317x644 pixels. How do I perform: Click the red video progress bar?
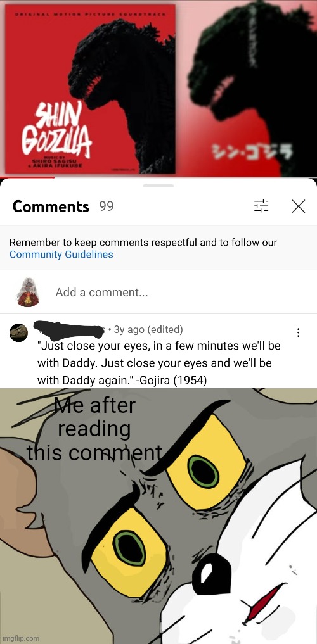point(27,177)
